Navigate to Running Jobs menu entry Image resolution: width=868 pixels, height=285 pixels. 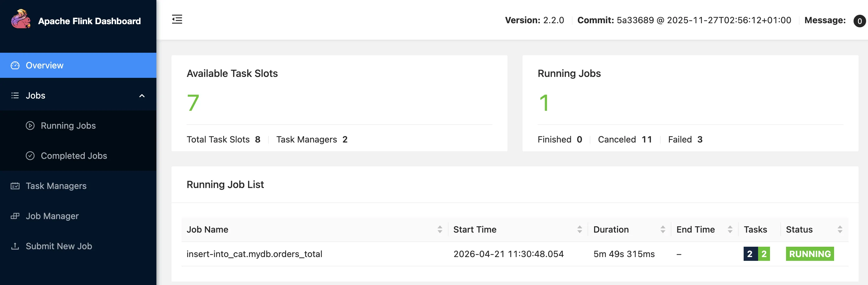(68, 125)
